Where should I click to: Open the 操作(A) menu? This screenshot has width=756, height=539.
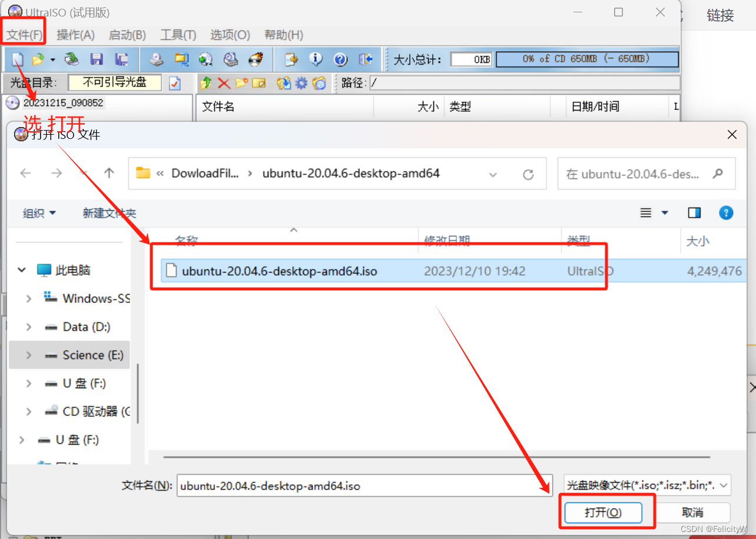point(75,35)
